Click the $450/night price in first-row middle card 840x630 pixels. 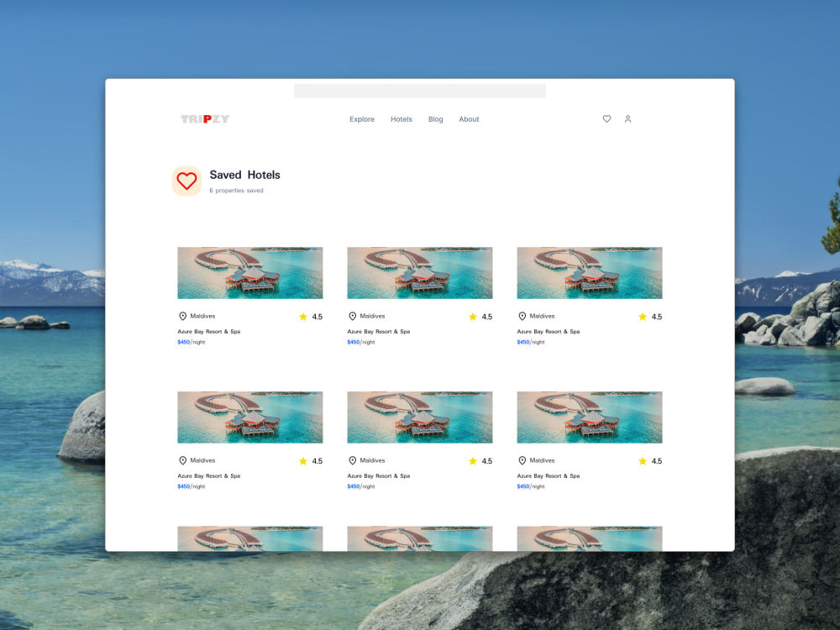361,342
